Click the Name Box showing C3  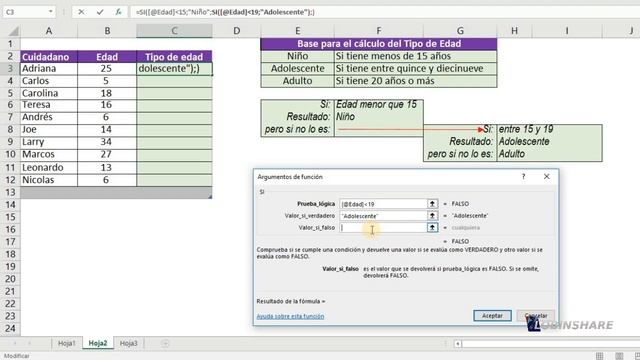coord(25,12)
